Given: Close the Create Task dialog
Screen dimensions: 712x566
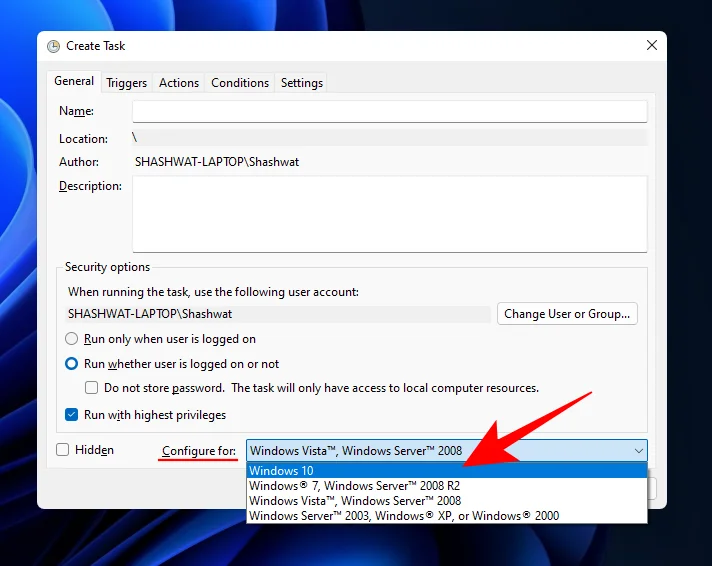Looking at the screenshot, I should (x=652, y=45).
